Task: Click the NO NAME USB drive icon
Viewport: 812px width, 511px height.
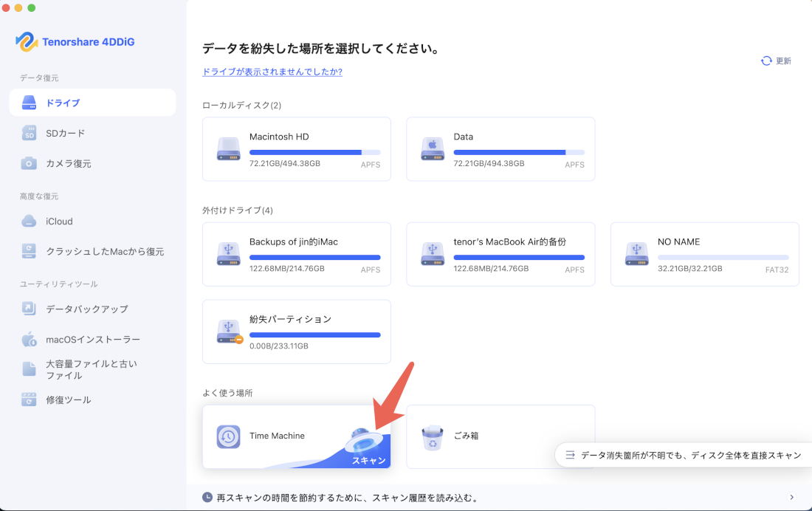Action: coord(636,254)
